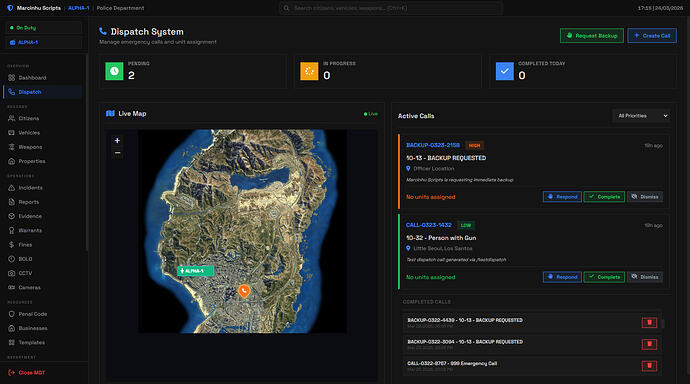Viewport: 690px width, 384px height.
Task: Complete the Person with Gun call
Action: click(x=604, y=277)
